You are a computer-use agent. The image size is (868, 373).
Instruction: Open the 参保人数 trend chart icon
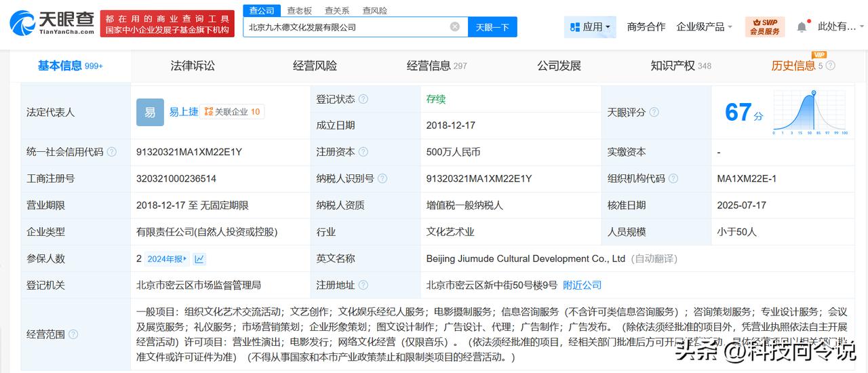tap(199, 258)
